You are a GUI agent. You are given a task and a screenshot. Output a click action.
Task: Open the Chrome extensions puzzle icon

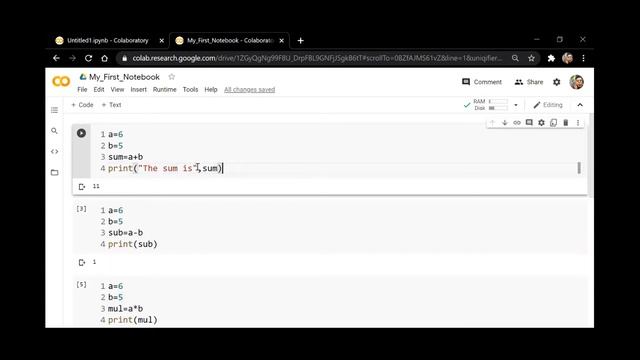click(551, 58)
